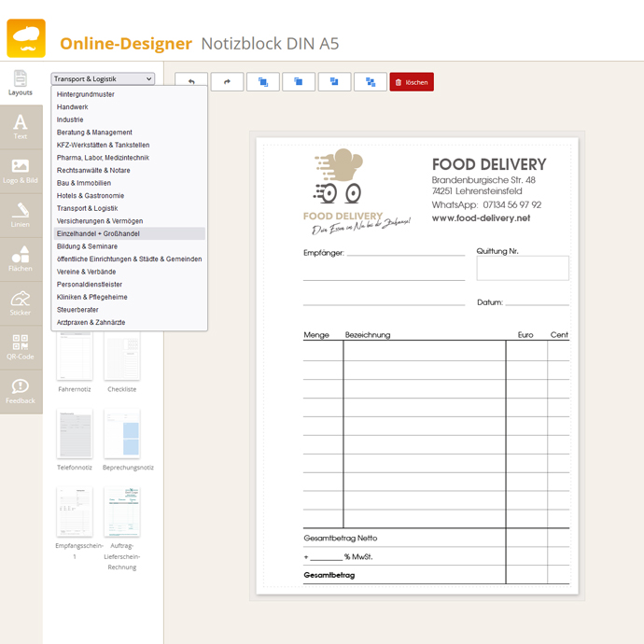Open the Layouts panel in sidebar
644x644 pixels.
coord(21,83)
